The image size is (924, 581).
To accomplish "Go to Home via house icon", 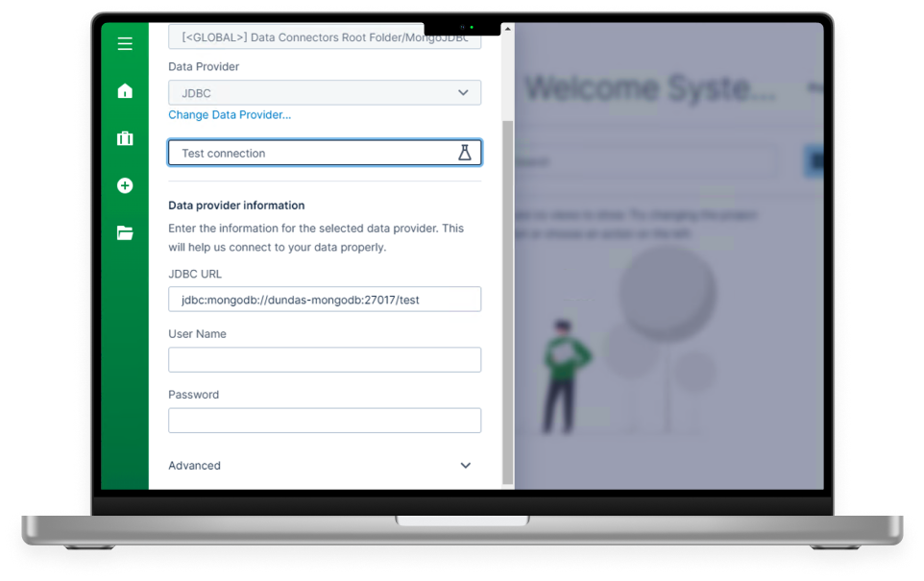I will point(125,91).
